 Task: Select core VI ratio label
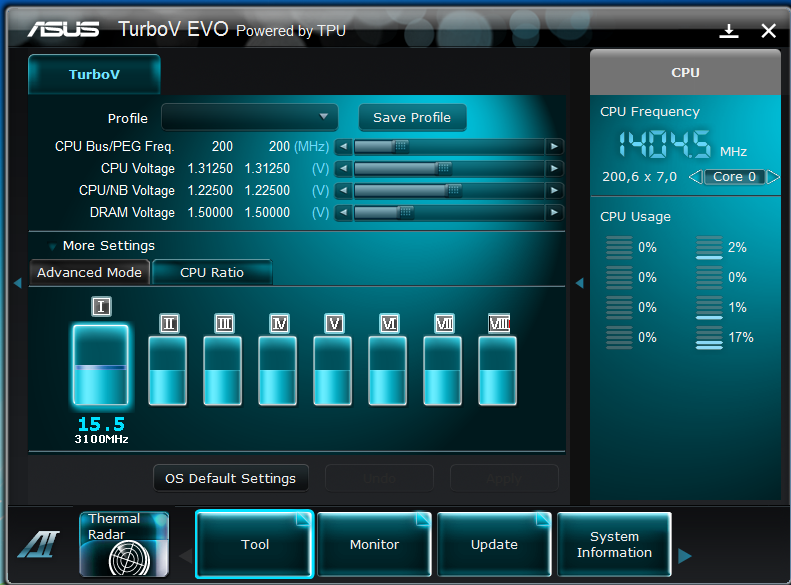(389, 323)
